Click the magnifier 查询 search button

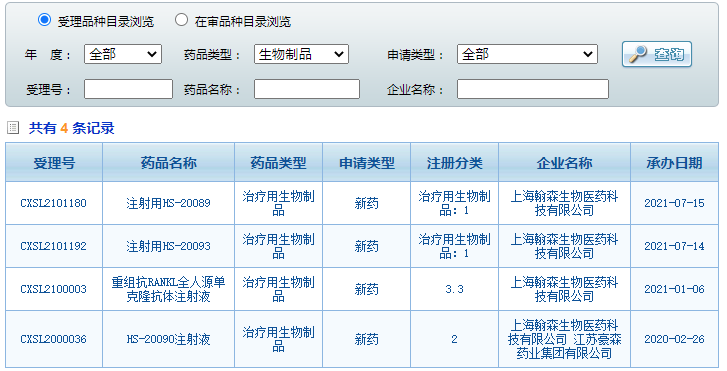pos(657,54)
